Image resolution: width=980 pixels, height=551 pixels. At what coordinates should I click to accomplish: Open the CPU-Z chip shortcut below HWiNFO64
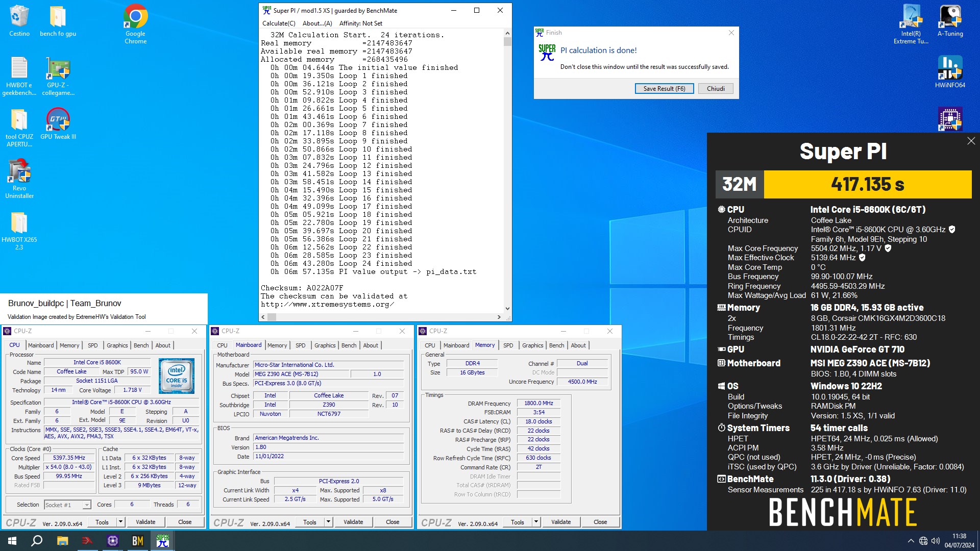coord(950,119)
